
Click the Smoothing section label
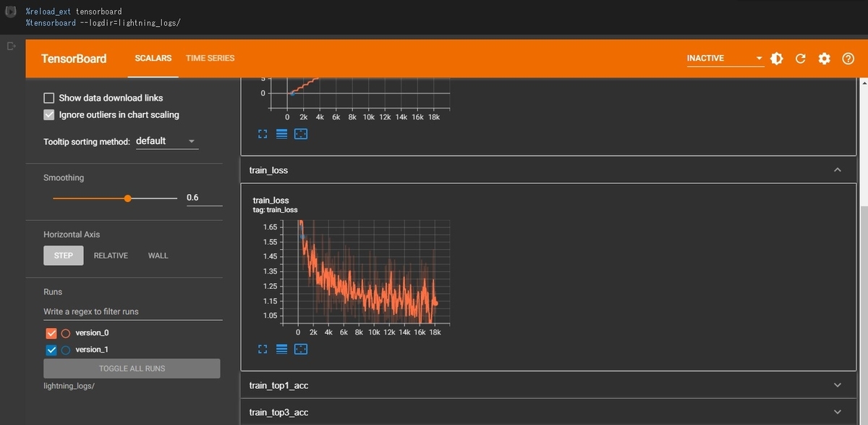(x=64, y=177)
